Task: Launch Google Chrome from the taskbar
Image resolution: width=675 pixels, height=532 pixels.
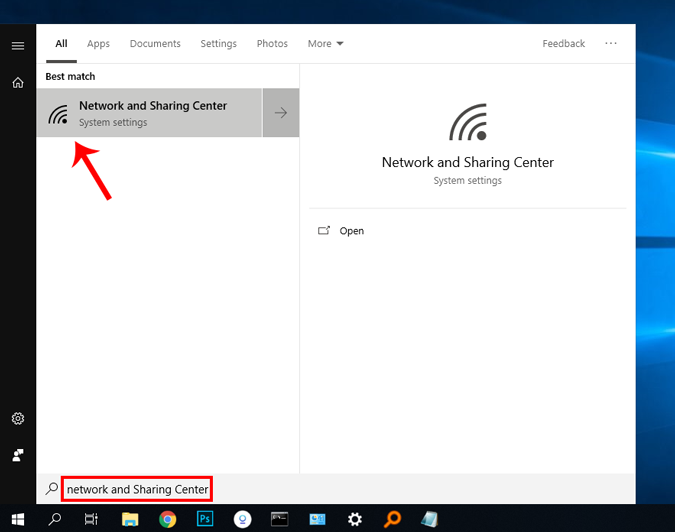Action: (167, 519)
